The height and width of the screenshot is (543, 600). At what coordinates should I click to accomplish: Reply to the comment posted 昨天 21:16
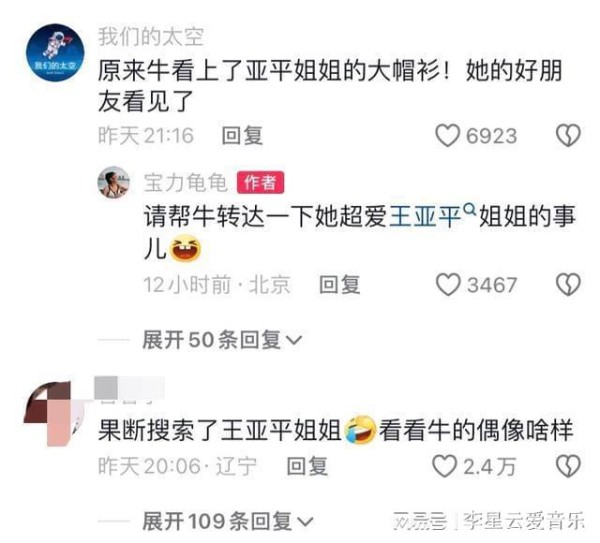coord(242,136)
